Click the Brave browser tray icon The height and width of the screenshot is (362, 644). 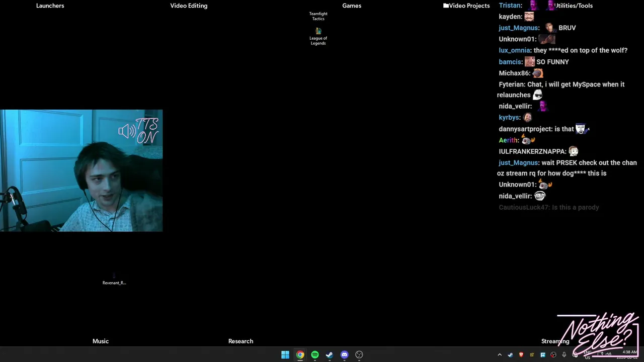point(521,354)
